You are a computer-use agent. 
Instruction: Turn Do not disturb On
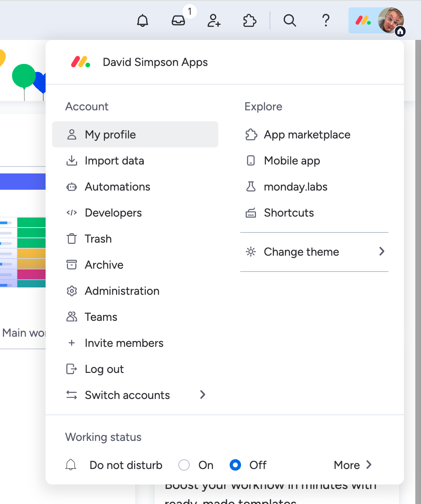coord(184,465)
